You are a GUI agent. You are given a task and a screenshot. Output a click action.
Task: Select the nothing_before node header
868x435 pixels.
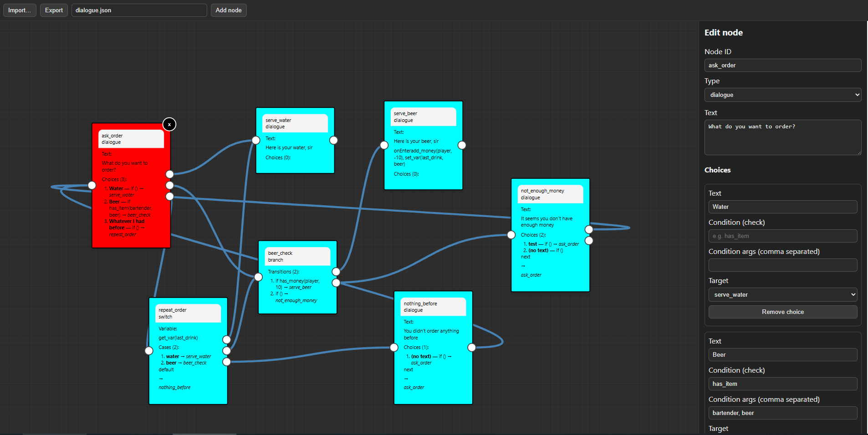433,307
